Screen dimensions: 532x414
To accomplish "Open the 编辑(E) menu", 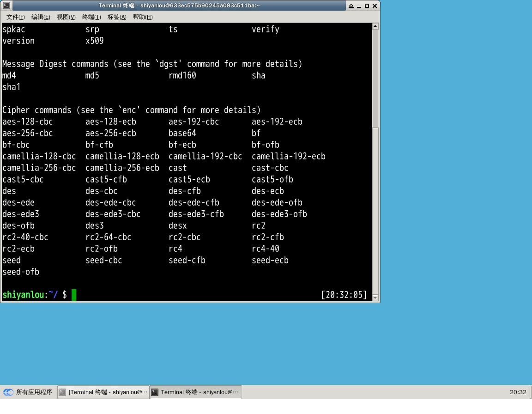I will (x=41, y=17).
